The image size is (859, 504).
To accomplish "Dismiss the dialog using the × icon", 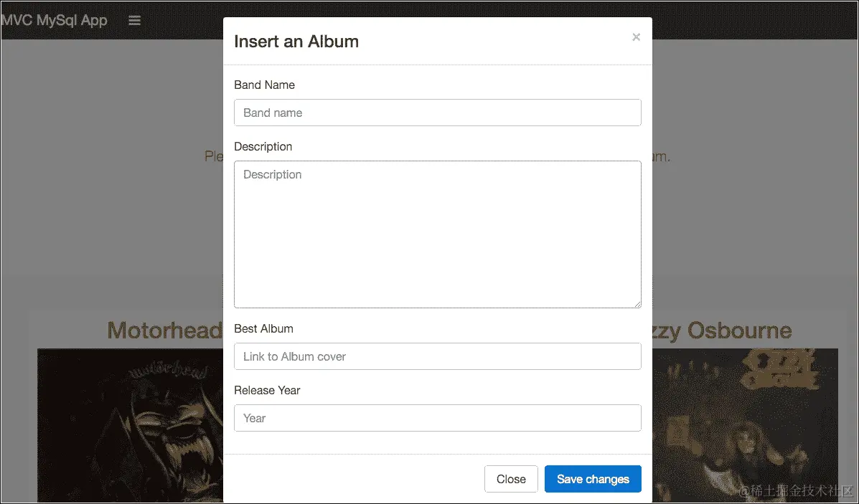I will pyautogui.click(x=636, y=37).
